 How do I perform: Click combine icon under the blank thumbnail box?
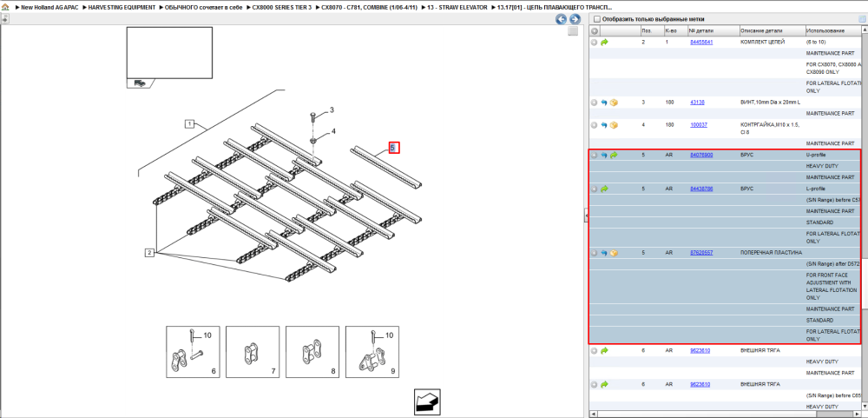(139, 83)
